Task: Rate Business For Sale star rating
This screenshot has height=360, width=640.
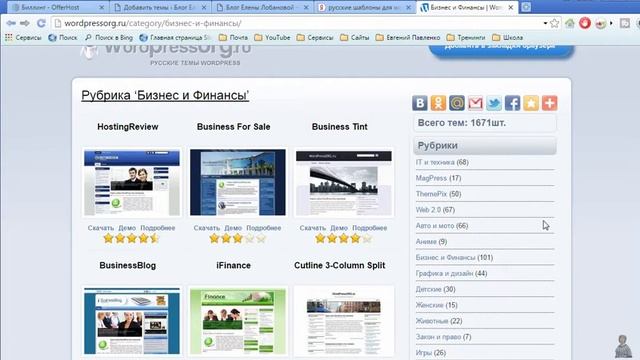Action: click(237, 238)
